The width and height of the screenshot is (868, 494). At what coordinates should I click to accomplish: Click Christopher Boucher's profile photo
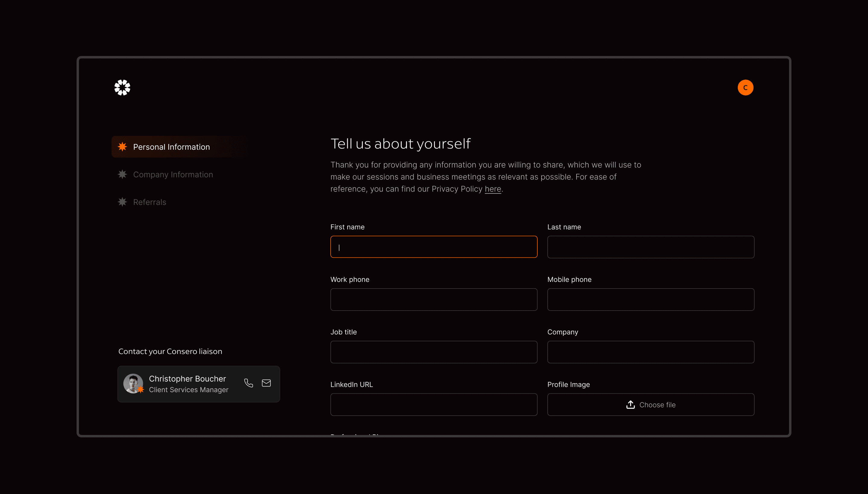click(x=133, y=383)
